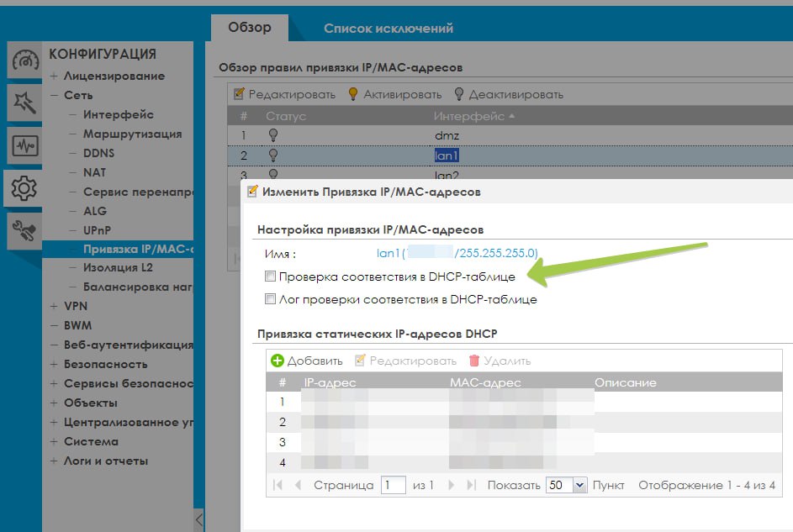Expand the Безопасность tree node
Viewport: 793px width, 532px height.
pyautogui.click(x=54, y=364)
